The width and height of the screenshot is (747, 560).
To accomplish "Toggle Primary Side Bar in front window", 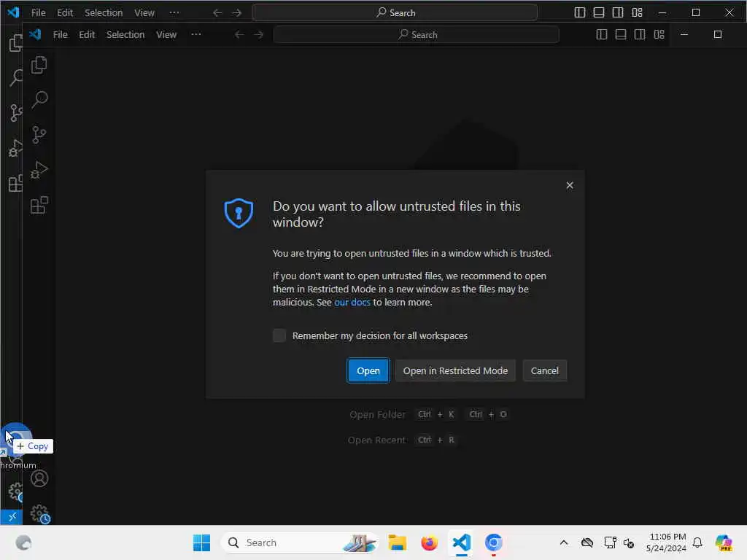I will 602,34.
